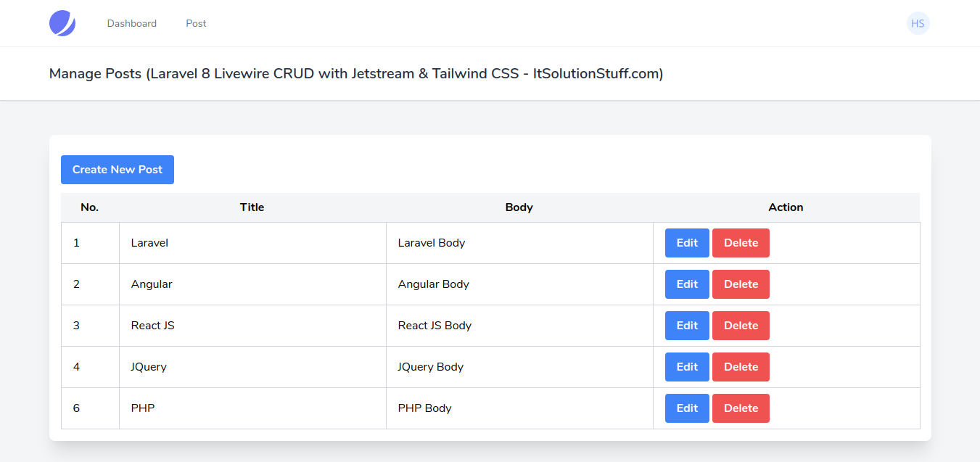
Task: Edit the JQuery post
Action: coord(686,366)
